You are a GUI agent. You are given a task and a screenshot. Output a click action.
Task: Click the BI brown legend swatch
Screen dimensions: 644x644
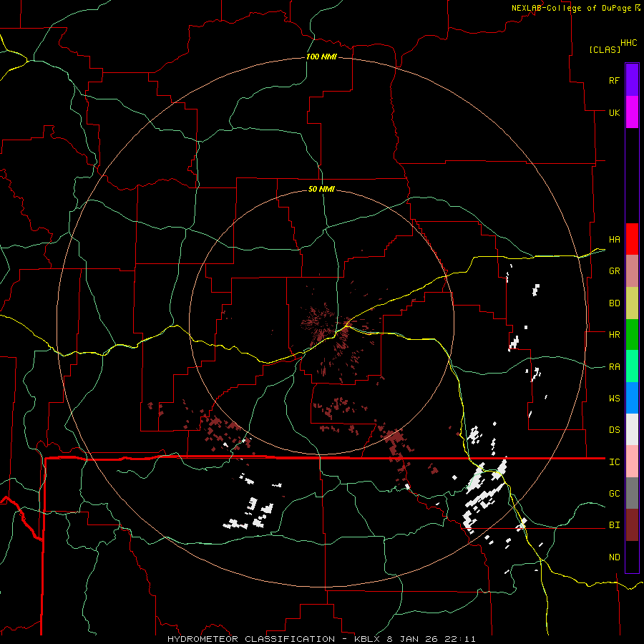coord(632,525)
